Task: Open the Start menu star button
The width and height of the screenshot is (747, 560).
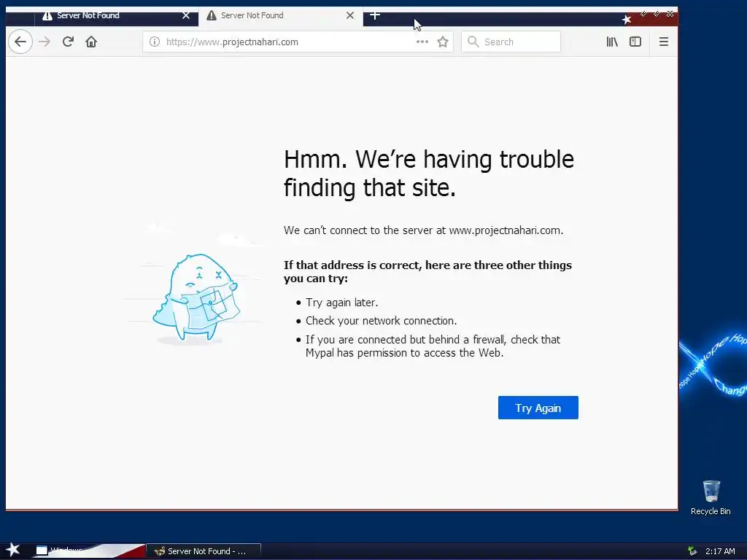Action: 13,550
